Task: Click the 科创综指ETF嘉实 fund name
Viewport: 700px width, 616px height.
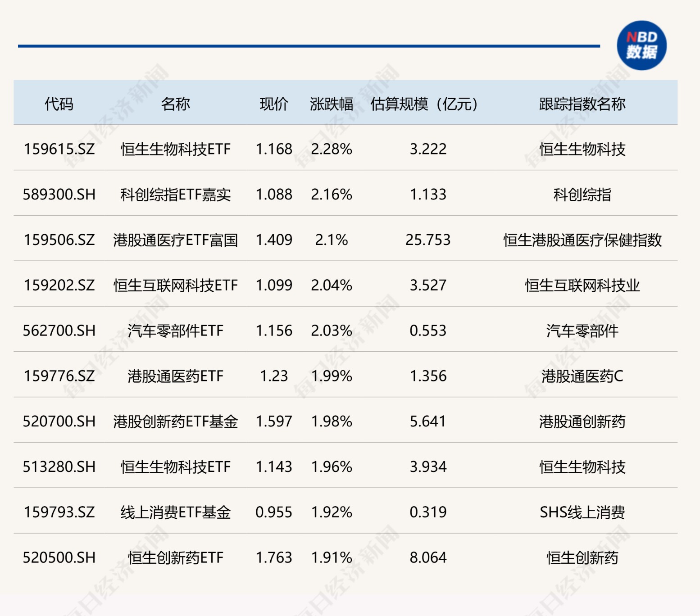Action: 175,195
